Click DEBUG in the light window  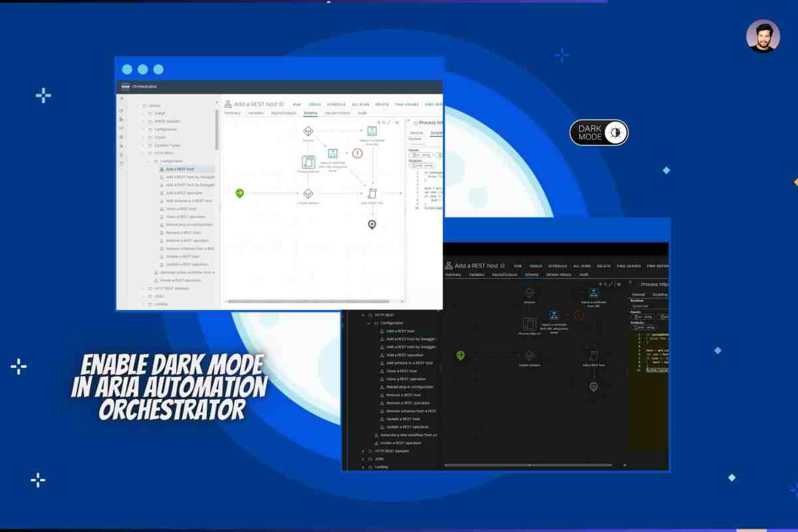[x=315, y=104]
